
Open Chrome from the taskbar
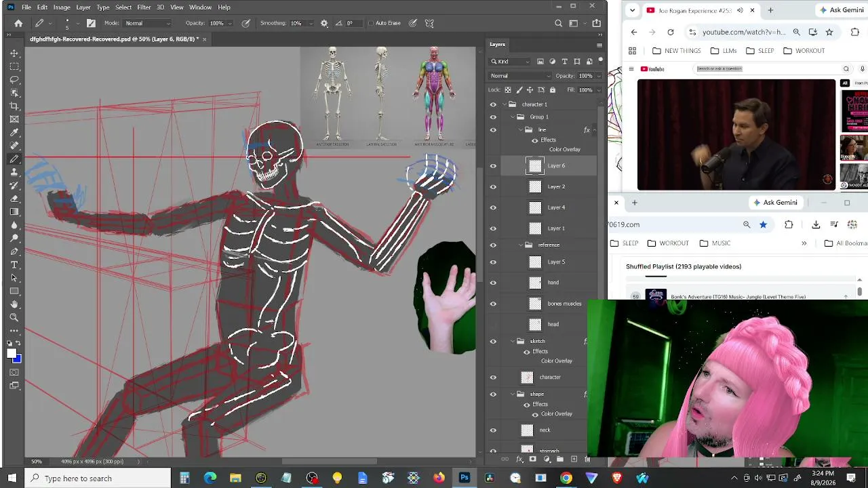pyautogui.click(x=566, y=479)
